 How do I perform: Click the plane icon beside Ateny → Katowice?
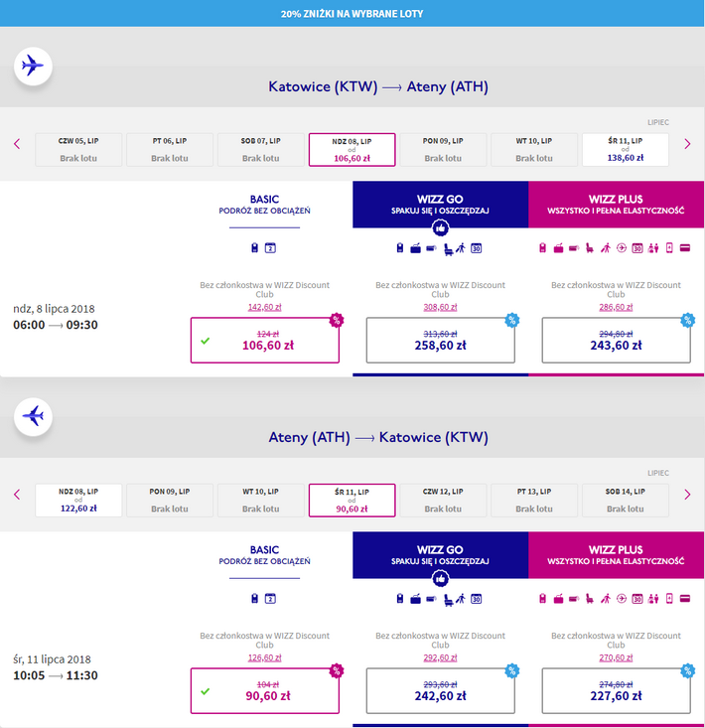pyautogui.click(x=33, y=416)
